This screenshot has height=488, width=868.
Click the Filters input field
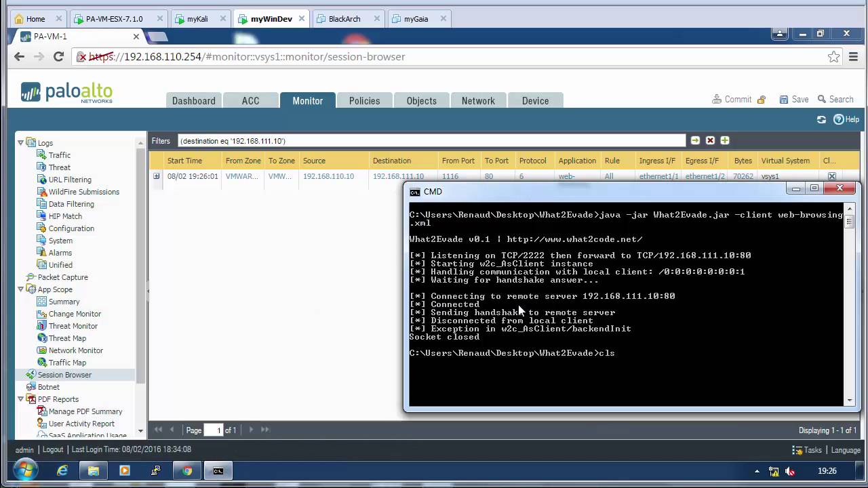point(431,141)
